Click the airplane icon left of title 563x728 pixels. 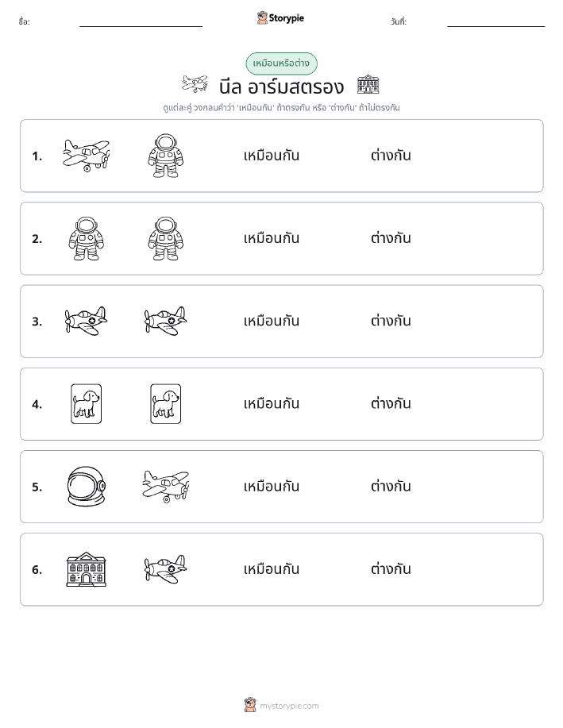(x=195, y=84)
